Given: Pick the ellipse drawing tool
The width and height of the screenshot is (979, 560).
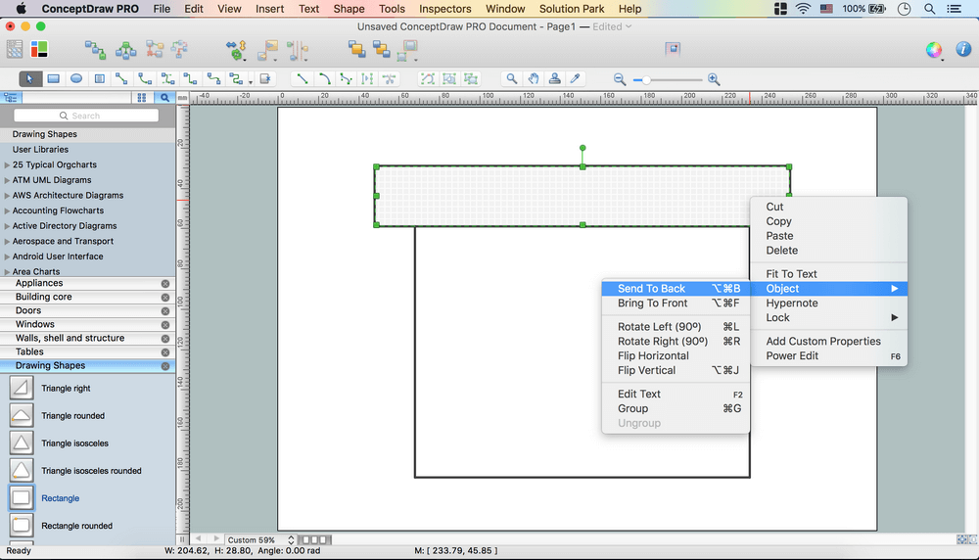Looking at the screenshot, I should point(75,78).
